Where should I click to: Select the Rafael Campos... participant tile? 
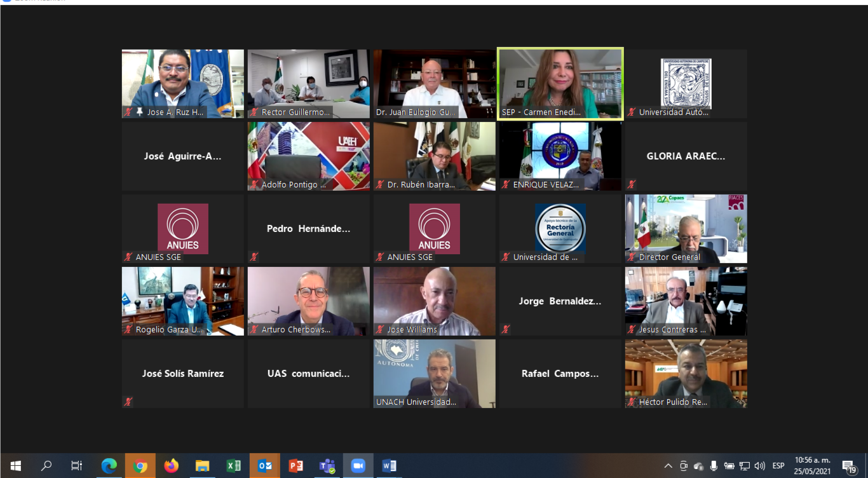[560, 374]
